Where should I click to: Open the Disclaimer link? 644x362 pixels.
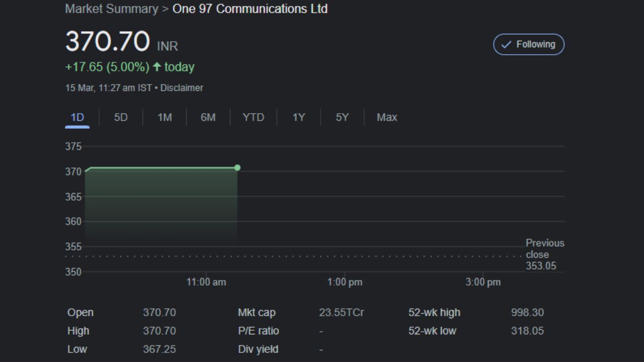(x=182, y=87)
